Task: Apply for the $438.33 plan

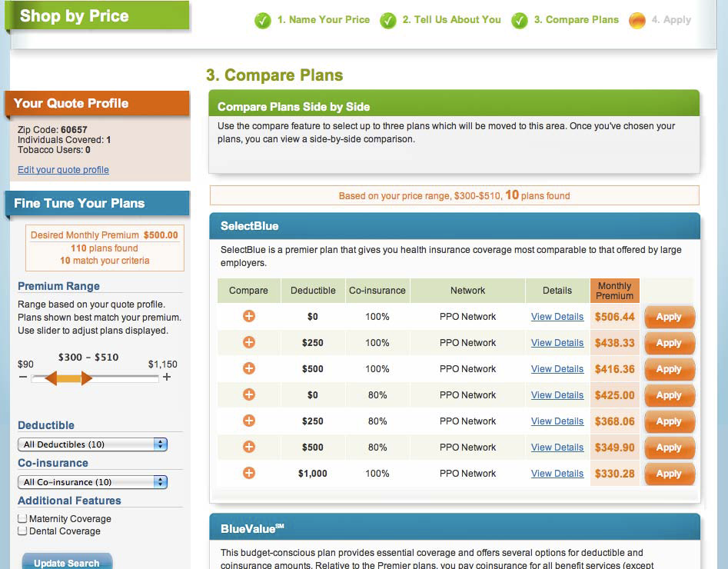Action: coord(669,343)
